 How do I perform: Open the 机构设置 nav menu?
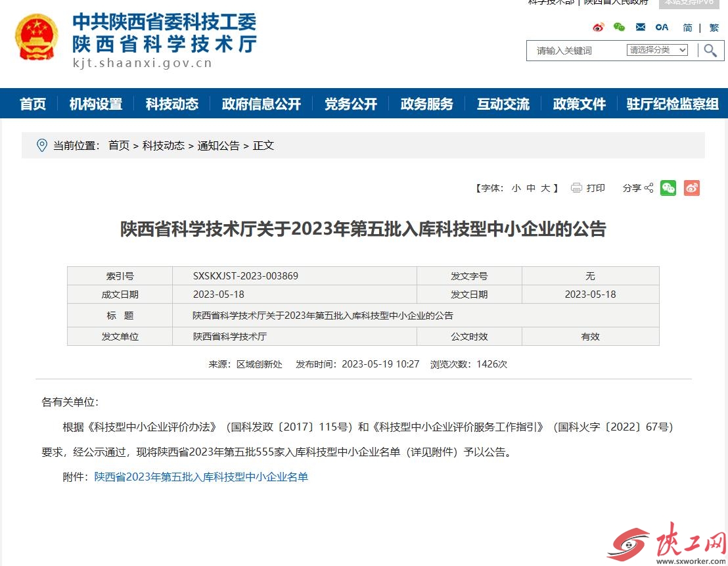click(x=96, y=104)
